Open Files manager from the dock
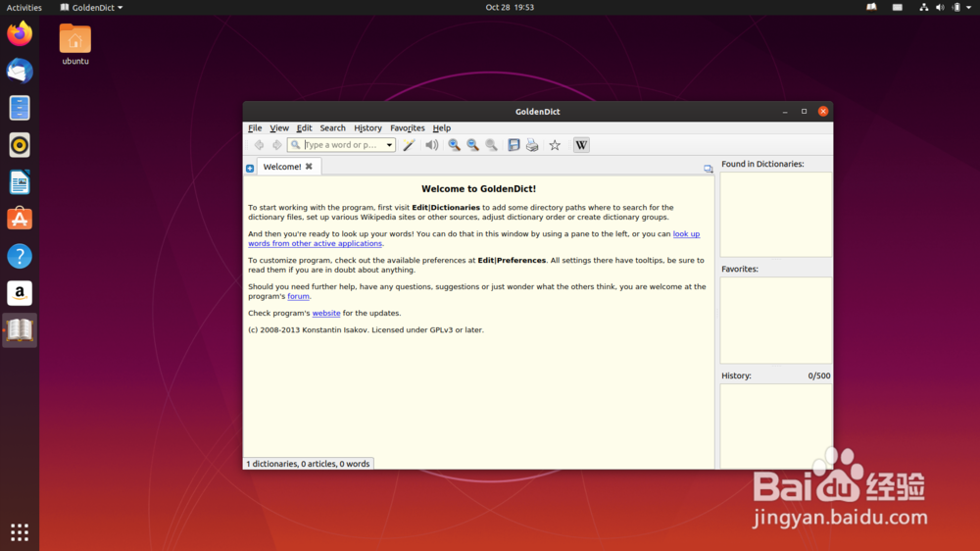980x551 pixels. (x=20, y=108)
